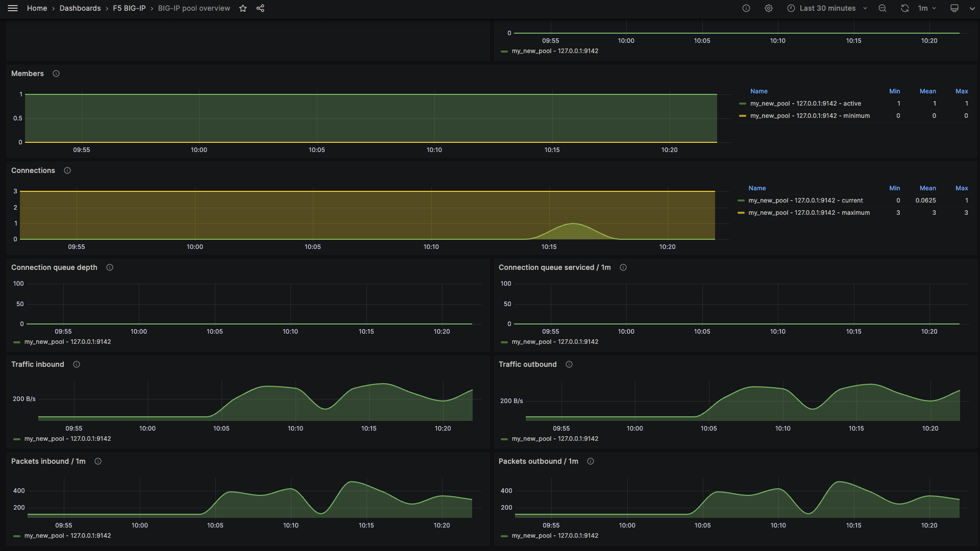Zoom out the time range
980x551 pixels.
point(882,8)
